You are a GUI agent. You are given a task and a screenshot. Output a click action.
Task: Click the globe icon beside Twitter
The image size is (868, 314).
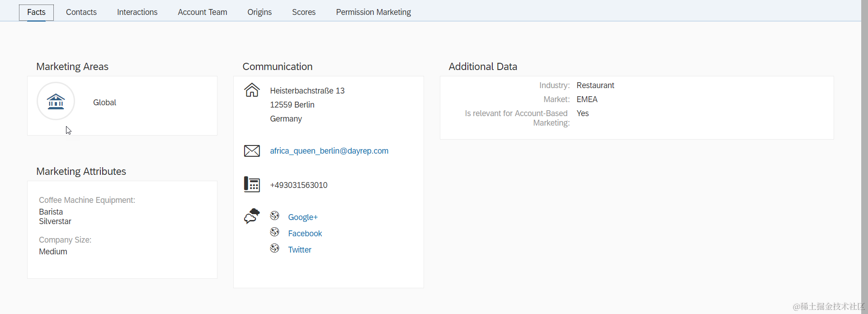click(x=274, y=248)
